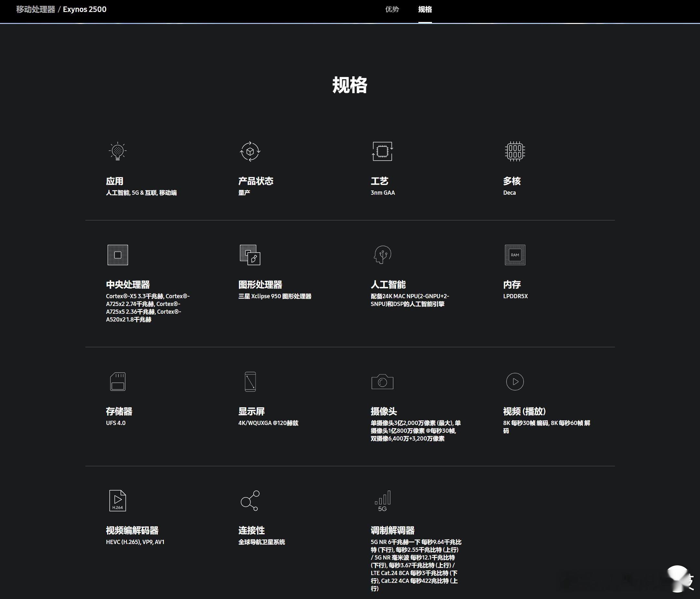Click the 多核 heading
Viewport: 700px width, 599px height.
click(x=512, y=181)
